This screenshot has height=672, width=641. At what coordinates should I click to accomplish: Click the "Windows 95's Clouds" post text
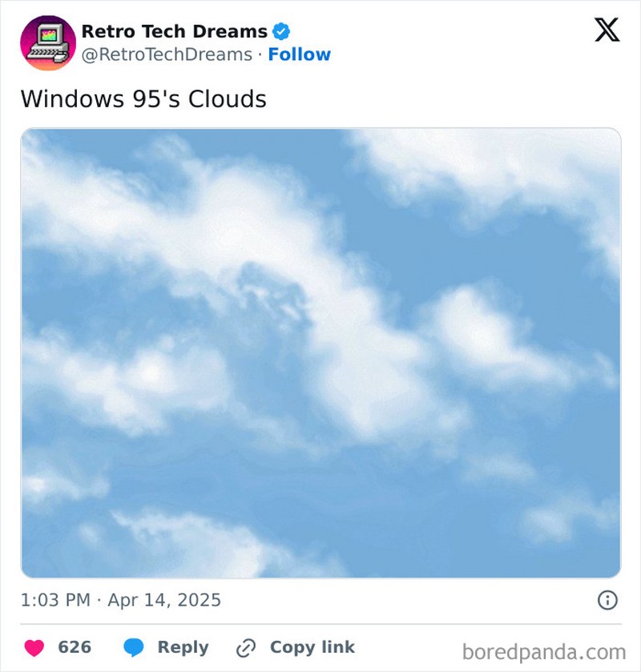tap(143, 99)
